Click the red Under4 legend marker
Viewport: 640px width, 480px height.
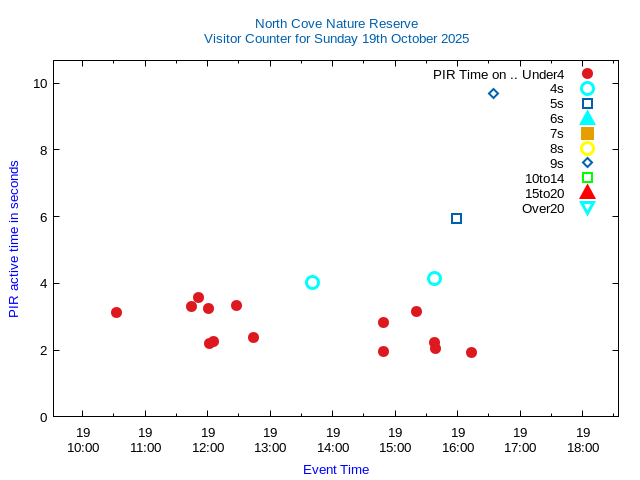[587, 74]
